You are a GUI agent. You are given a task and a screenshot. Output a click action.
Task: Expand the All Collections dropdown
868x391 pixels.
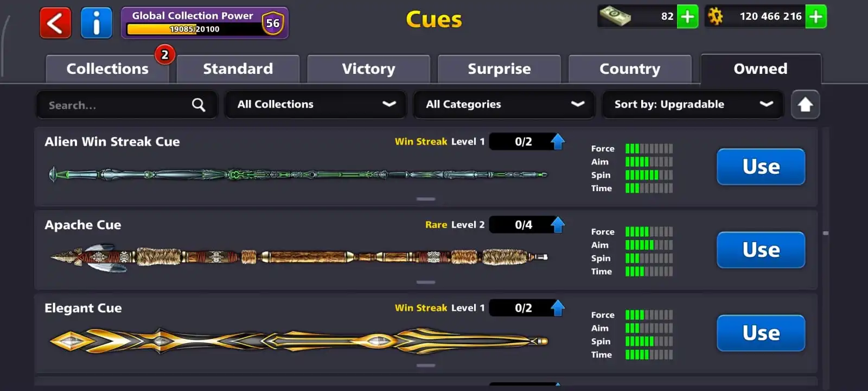click(x=316, y=104)
